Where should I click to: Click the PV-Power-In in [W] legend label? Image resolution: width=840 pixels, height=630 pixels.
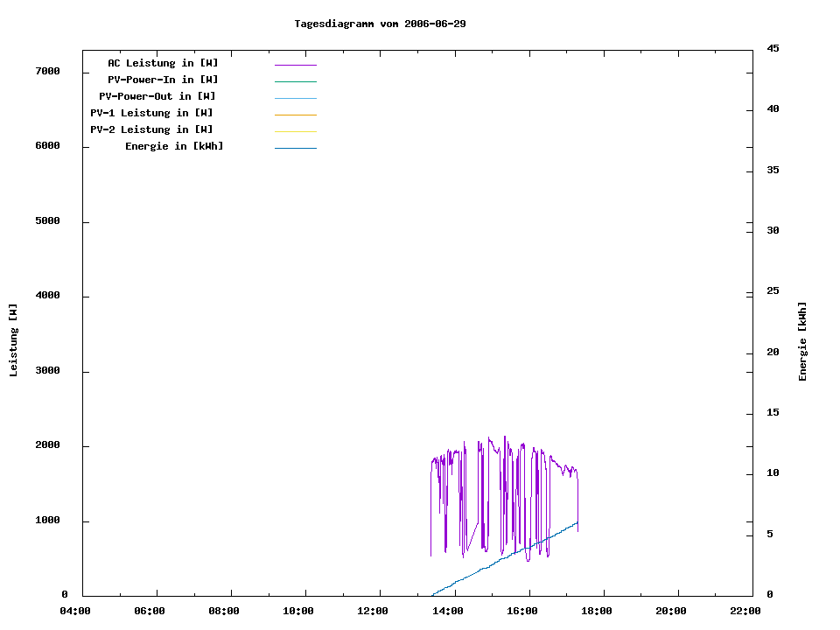coord(163,80)
